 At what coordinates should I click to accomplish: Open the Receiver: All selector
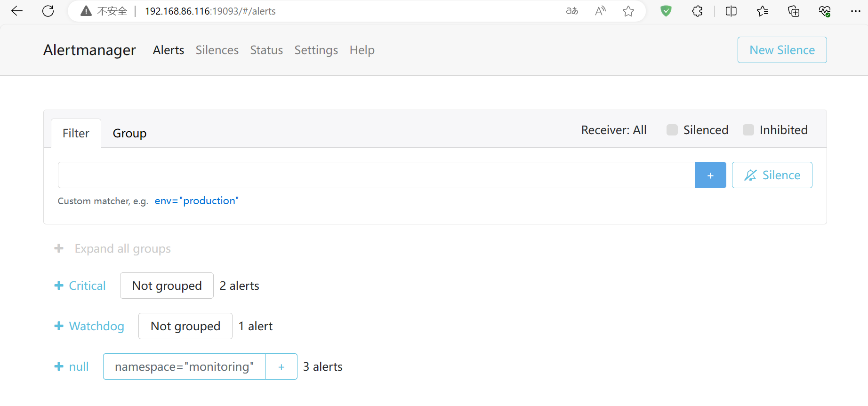(614, 130)
